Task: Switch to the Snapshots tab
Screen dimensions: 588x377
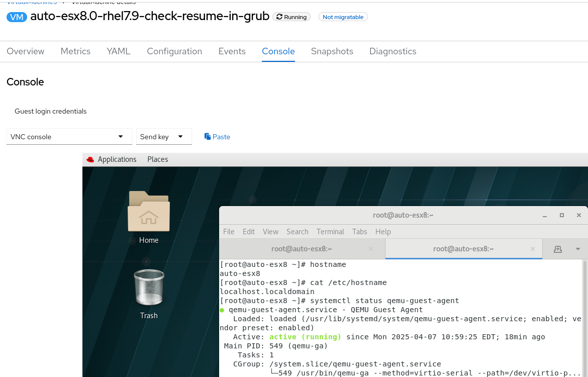Action: 332,51
